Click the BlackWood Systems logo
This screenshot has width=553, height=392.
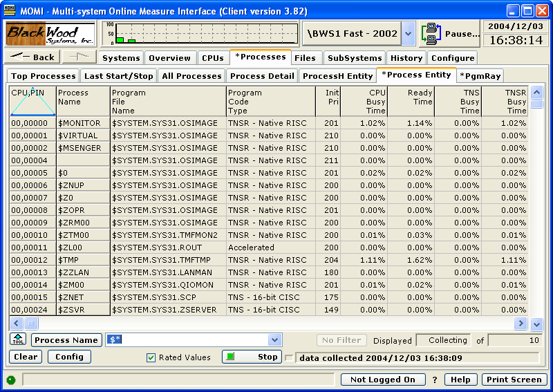(x=50, y=34)
